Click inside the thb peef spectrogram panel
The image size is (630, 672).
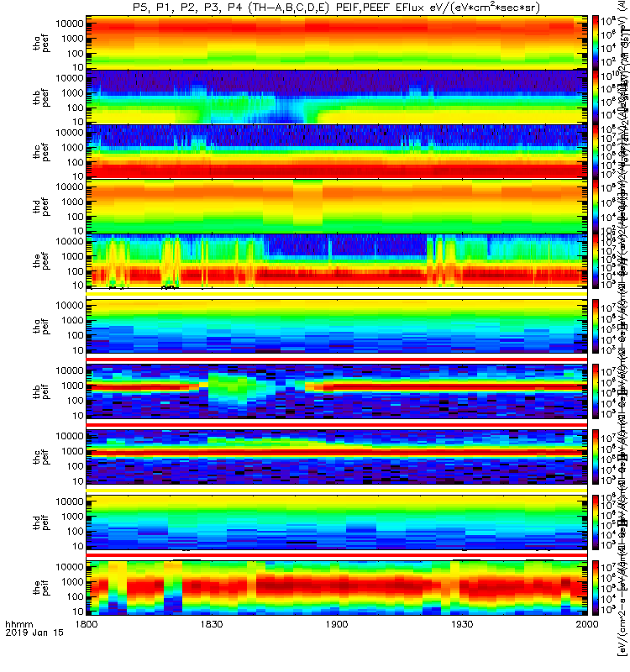click(x=337, y=97)
